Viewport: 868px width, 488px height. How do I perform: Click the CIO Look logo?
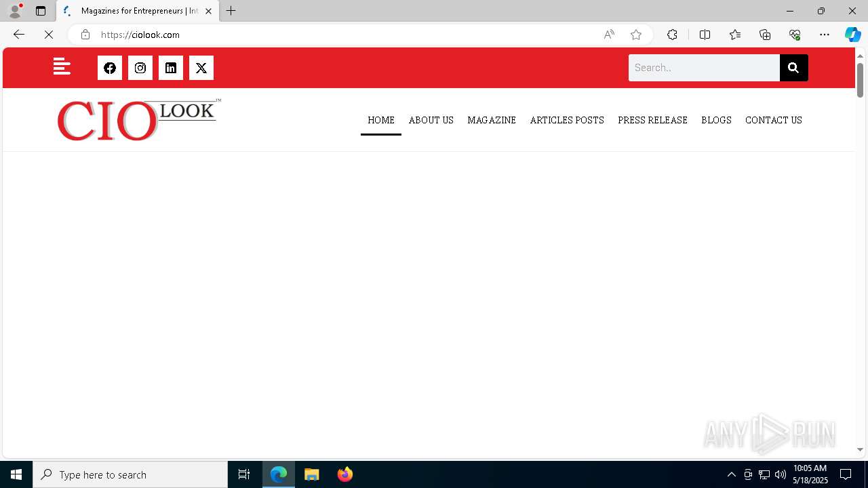coord(139,120)
